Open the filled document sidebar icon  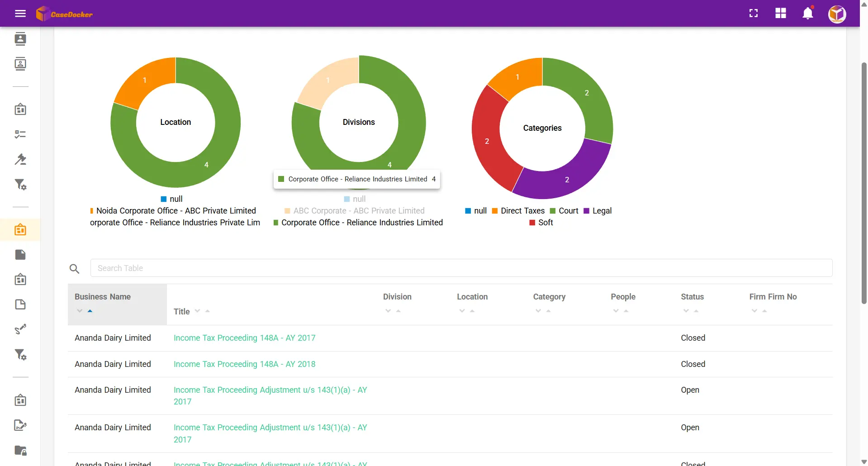(x=20, y=255)
